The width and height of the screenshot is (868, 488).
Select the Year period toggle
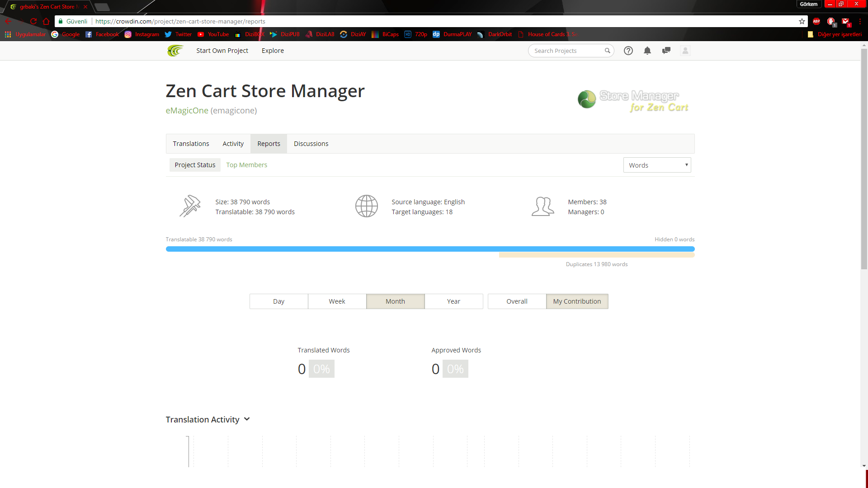[x=453, y=301]
